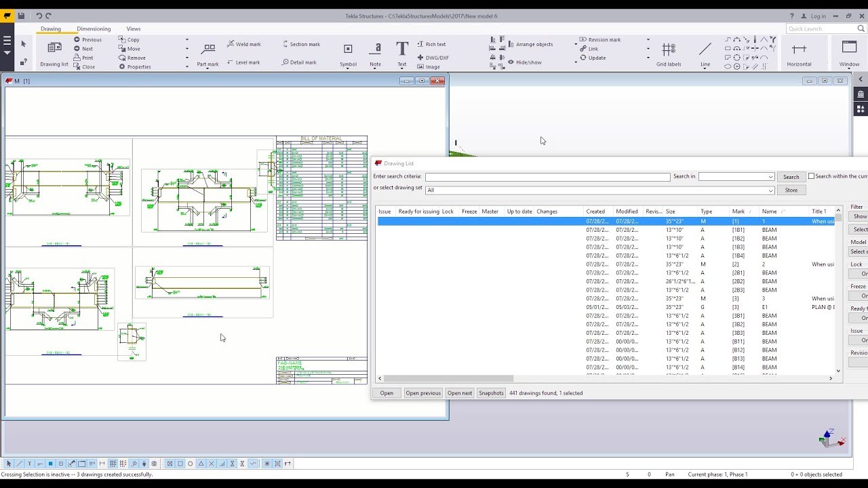Click Properties gear in ribbon
This screenshot has height=488, width=868.
pyautogui.click(x=135, y=66)
